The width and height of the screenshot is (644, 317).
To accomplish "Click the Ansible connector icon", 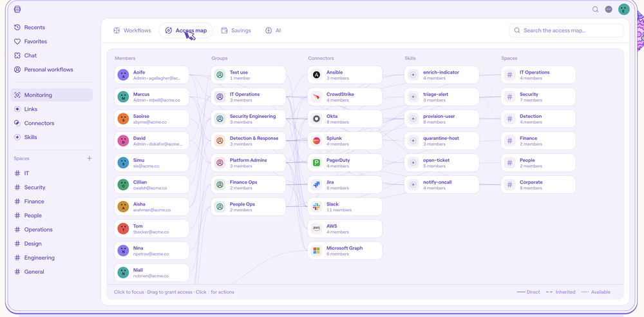I will pyautogui.click(x=316, y=75).
